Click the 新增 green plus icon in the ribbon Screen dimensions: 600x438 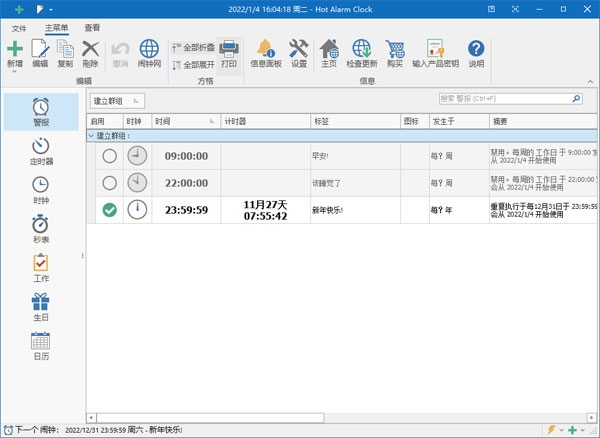15,49
